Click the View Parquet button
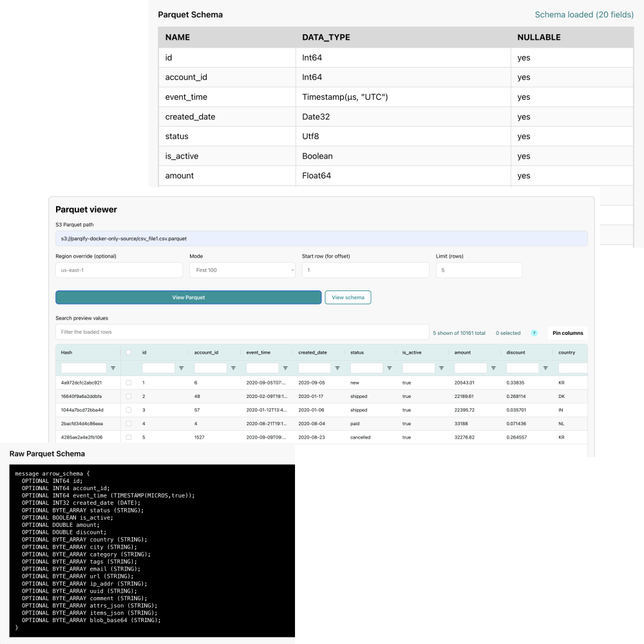This screenshot has width=644, height=644. point(189,298)
